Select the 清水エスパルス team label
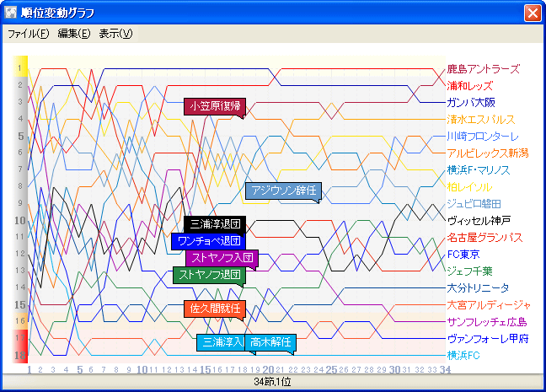Screen dimensions: 546x392 coord(481,120)
